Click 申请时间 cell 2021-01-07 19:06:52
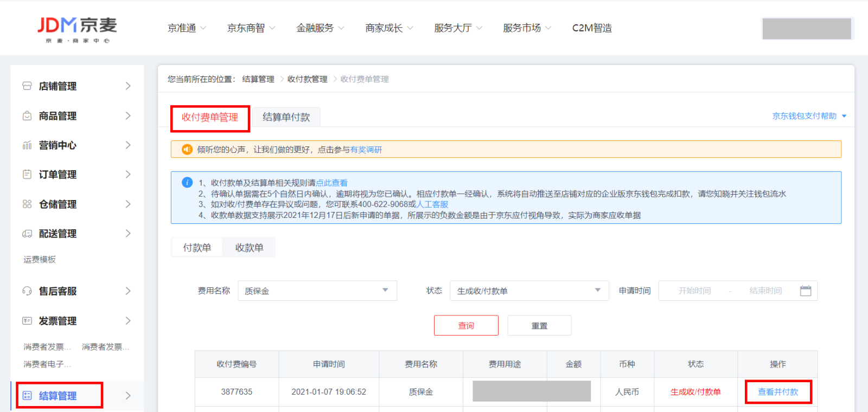Viewport: 868px width, 412px height. tap(329, 392)
